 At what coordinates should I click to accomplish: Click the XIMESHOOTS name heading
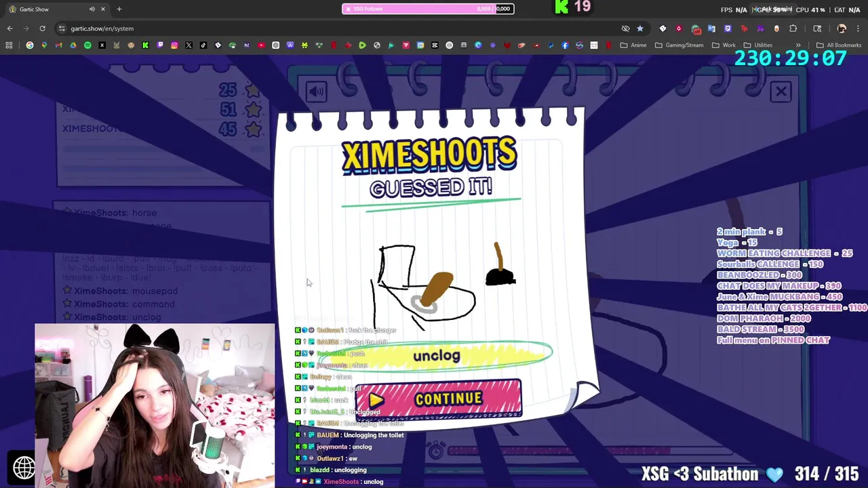[429, 155]
